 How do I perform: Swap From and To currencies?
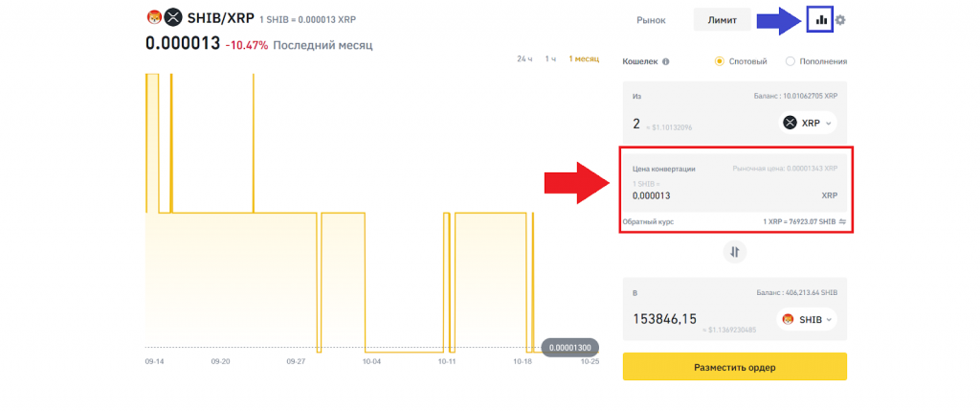click(735, 252)
